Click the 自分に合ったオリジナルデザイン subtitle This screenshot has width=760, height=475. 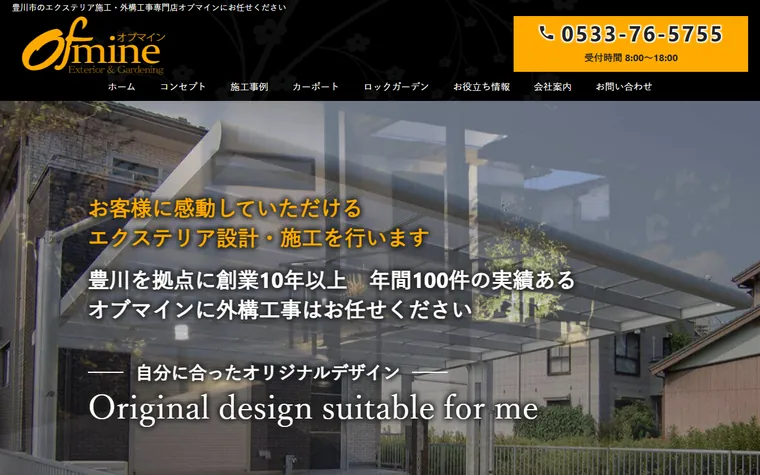[x=268, y=373]
